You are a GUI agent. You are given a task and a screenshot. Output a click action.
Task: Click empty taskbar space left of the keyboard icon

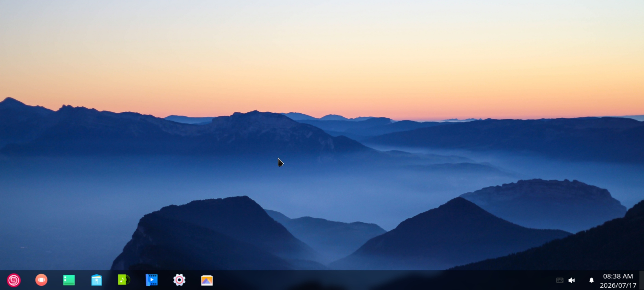click(375, 280)
